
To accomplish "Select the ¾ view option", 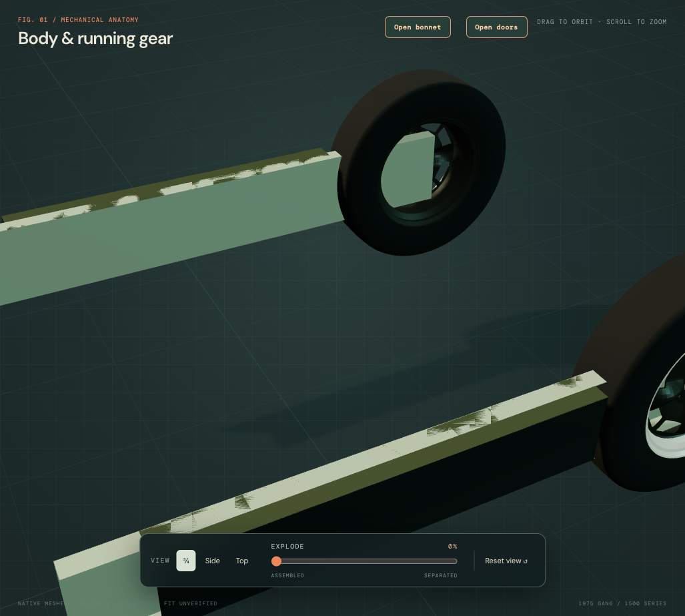I will pyautogui.click(x=186, y=561).
